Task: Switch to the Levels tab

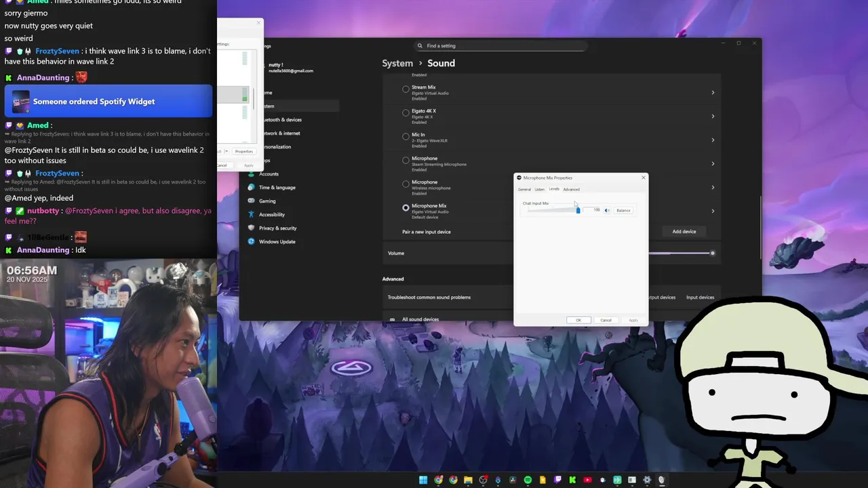Action: point(554,189)
